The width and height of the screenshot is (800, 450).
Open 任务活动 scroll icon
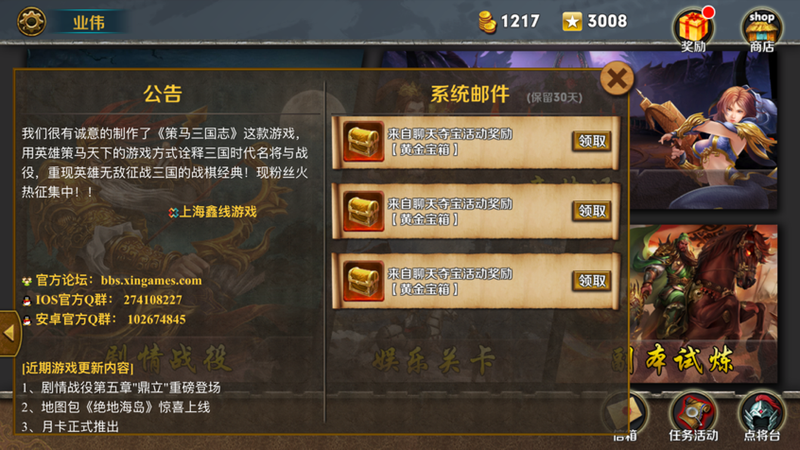coord(693,416)
